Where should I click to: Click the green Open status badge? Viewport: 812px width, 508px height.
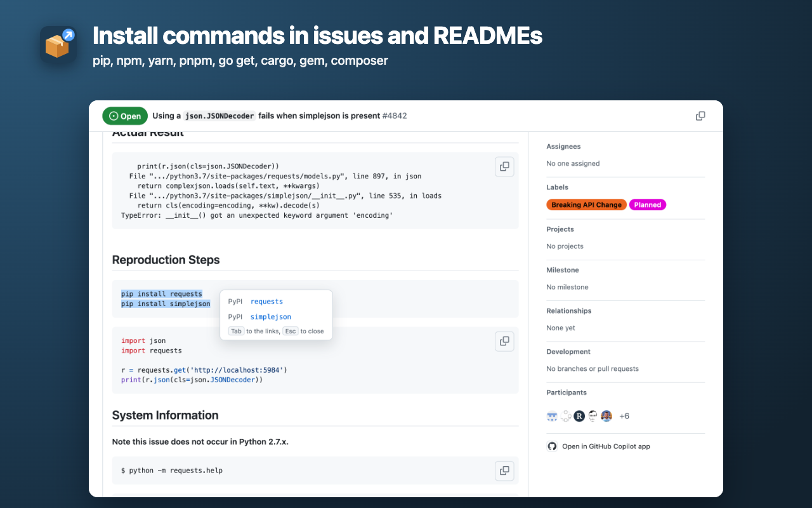pyautogui.click(x=125, y=116)
